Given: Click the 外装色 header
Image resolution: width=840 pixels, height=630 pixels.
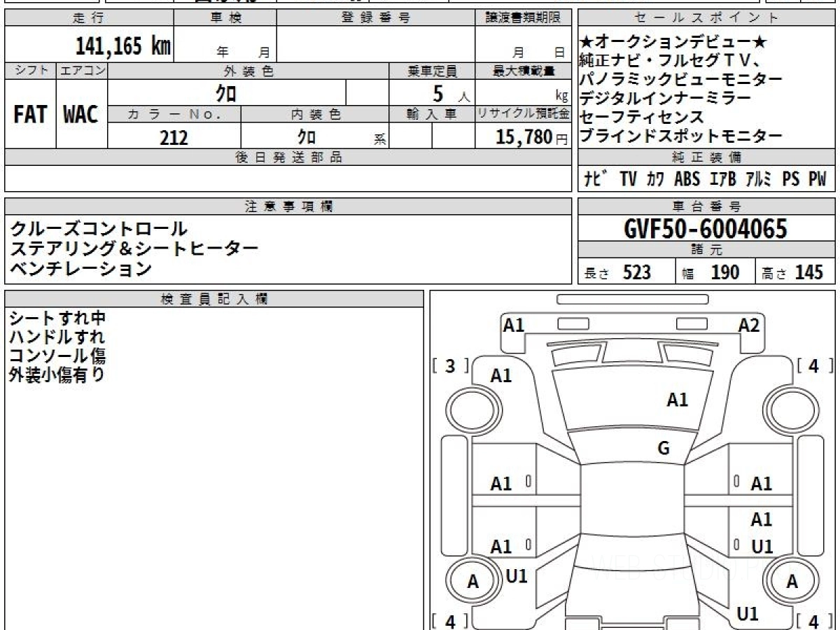Looking at the screenshot, I should point(248,71).
